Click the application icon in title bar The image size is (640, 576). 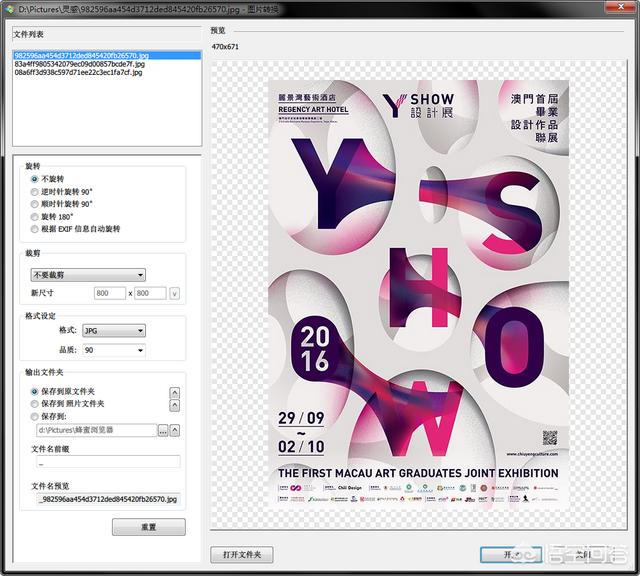(10, 9)
